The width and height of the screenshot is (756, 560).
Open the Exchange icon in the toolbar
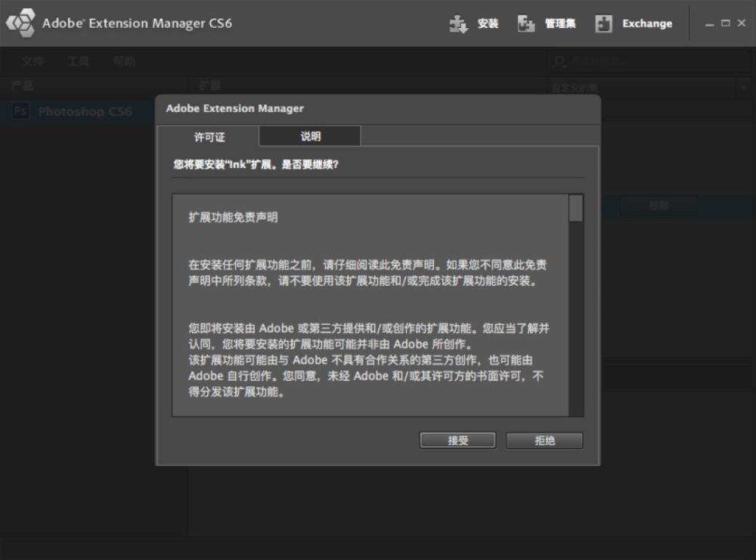pyautogui.click(x=604, y=23)
